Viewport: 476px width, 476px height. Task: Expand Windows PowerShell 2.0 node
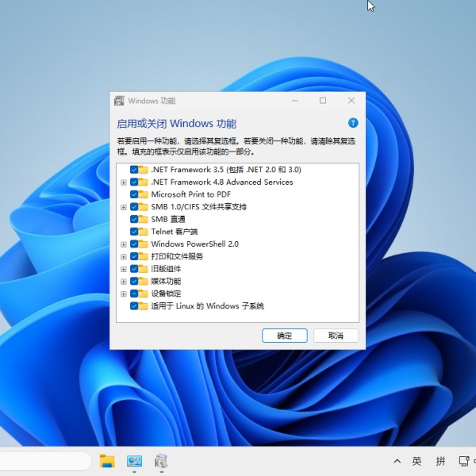[x=123, y=244]
